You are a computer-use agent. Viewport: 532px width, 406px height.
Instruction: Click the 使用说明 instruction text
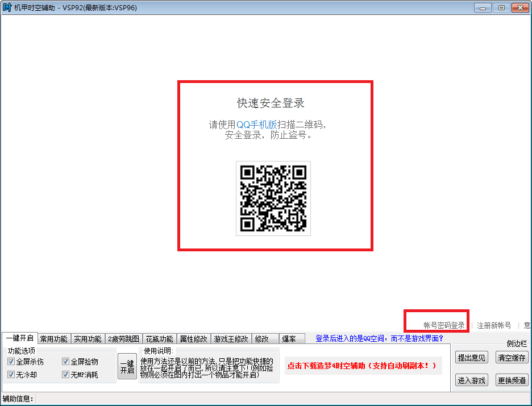207,368
